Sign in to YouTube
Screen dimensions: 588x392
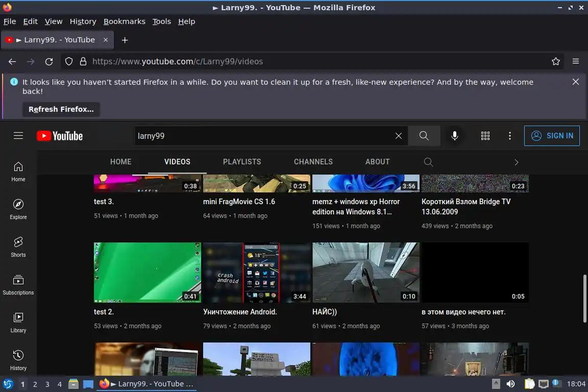click(x=552, y=136)
